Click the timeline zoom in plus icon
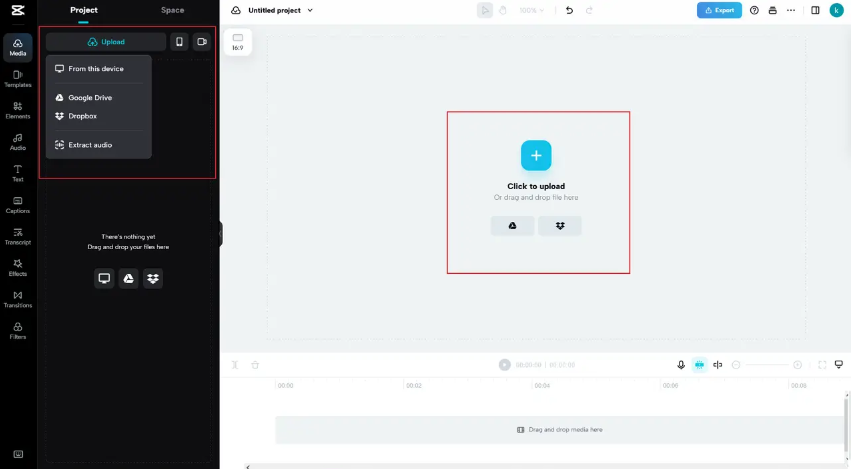The image size is (851, 469). pyautogui.click(x=797, y=365)
